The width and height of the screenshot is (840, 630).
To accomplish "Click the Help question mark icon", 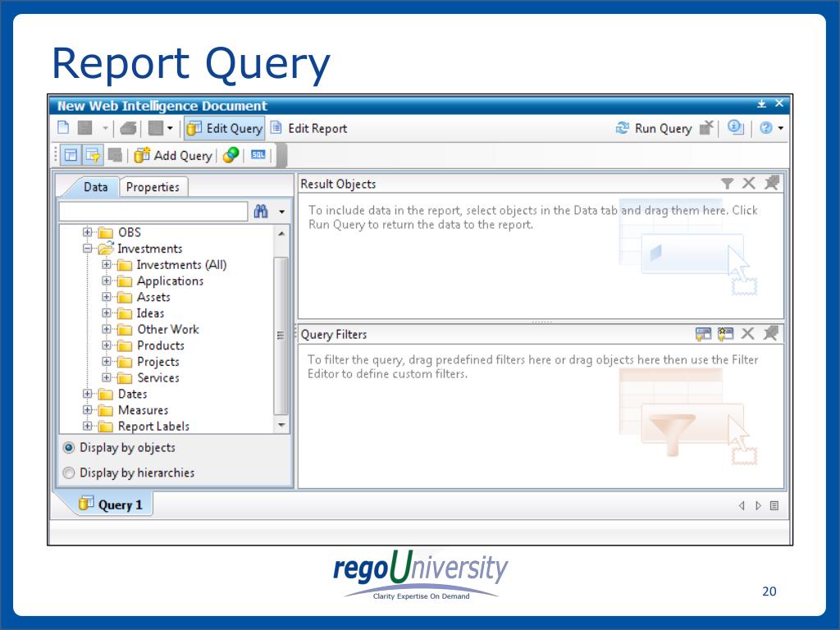I will click(766, 127).
